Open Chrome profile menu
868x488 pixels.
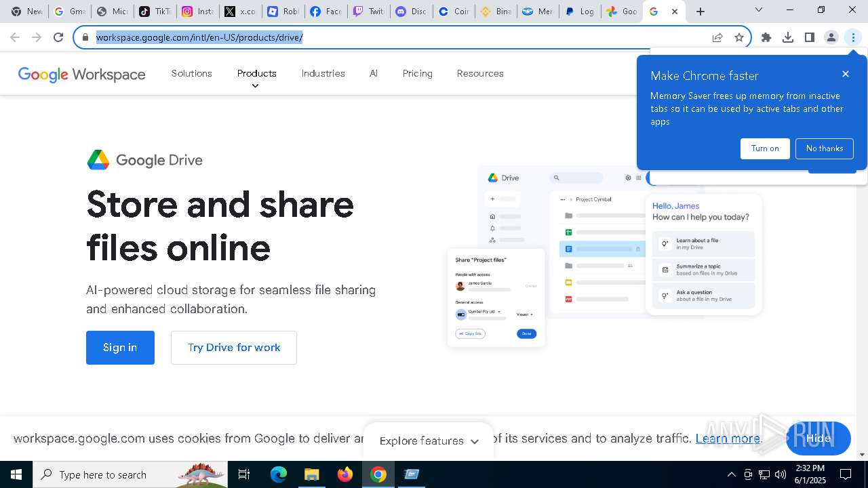pyautogui.click(x=831, y=37)
